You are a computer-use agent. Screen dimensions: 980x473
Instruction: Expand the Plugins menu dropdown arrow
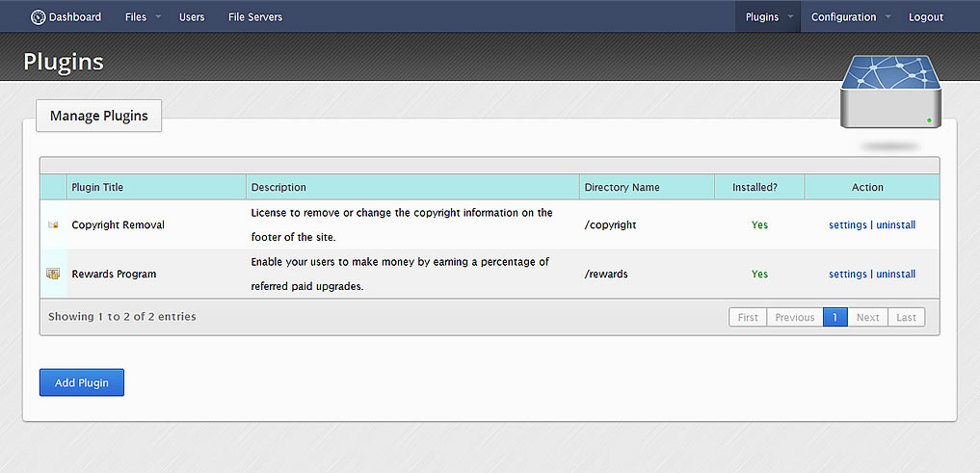tap(790, 17)
